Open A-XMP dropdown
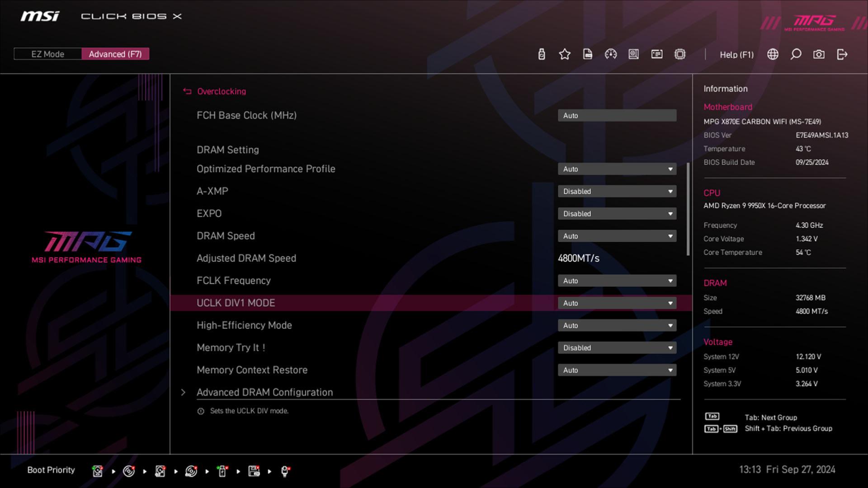The height and width of the screenshot is (488, 868). [x=617, y=191]
